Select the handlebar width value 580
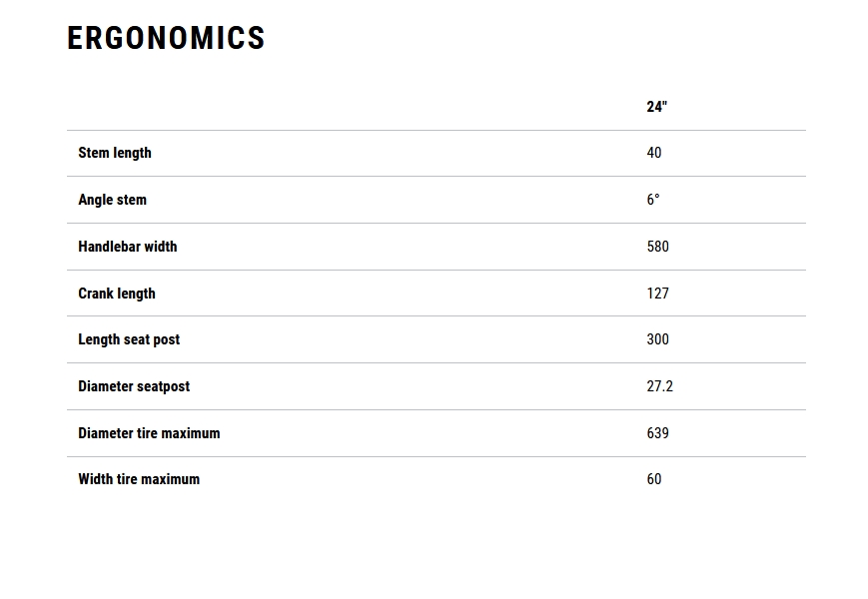The width and height of the screenshot is (868, 599). tap(657, 247)
